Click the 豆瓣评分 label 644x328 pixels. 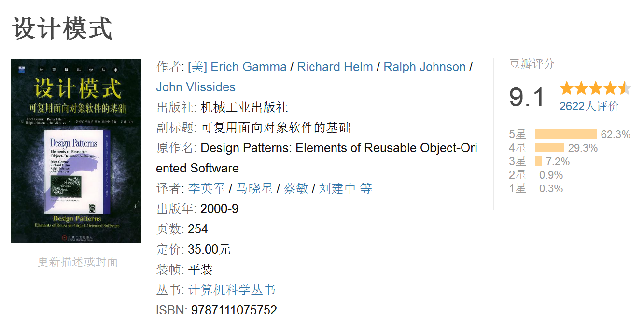(x=532, y=64)
